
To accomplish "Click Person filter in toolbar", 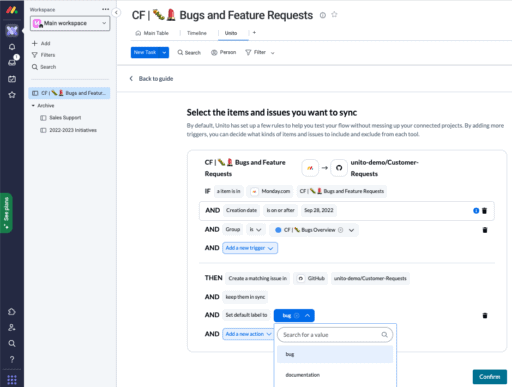I will (223, 52).
